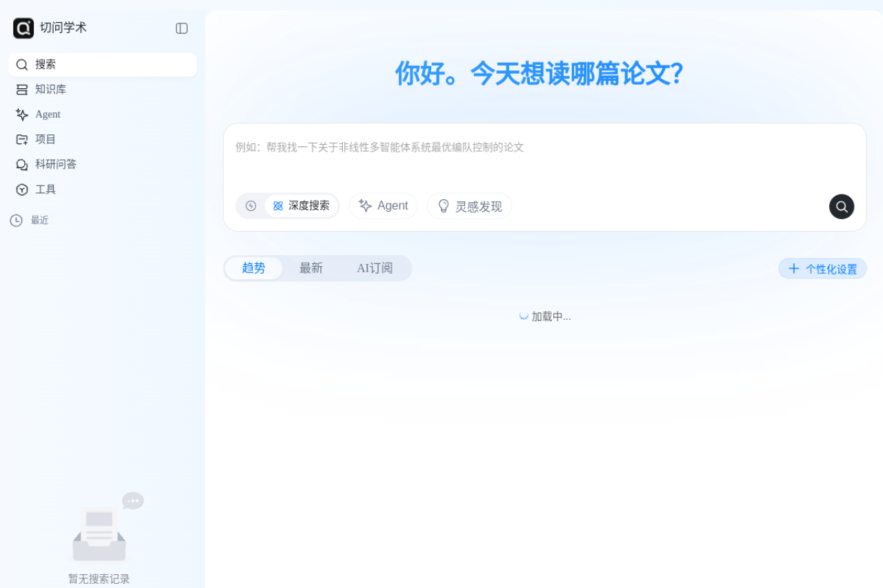883x588 pixels.
Task: Click the 最近 label in the sidebar
Action: click(40, 221)
